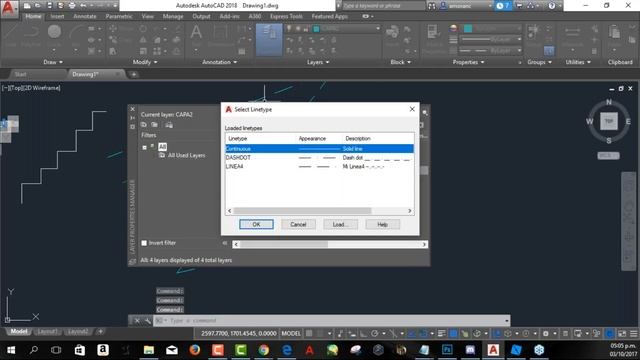Viewport: 640px width, 360px height.
Task: Click the Layer Properties ribbon button
Action: [269, 40]
